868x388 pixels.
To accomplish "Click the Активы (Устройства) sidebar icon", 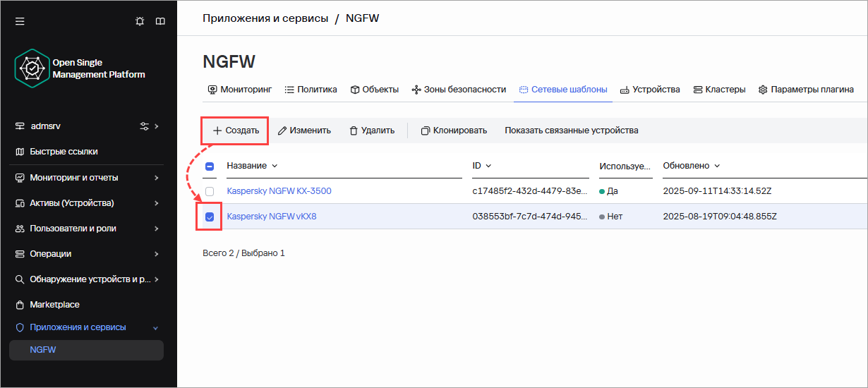I will click(x=20, y=203).
